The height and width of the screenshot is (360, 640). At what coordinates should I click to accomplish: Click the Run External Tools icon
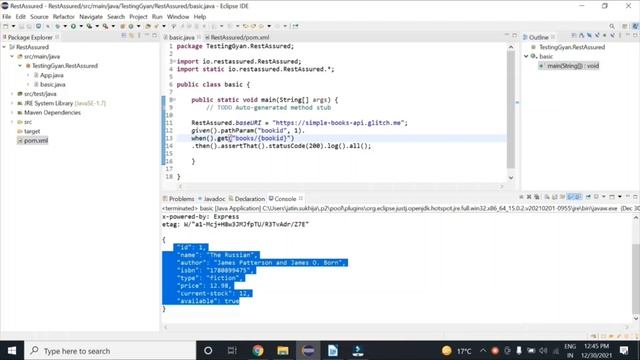(x=105, y=26)
